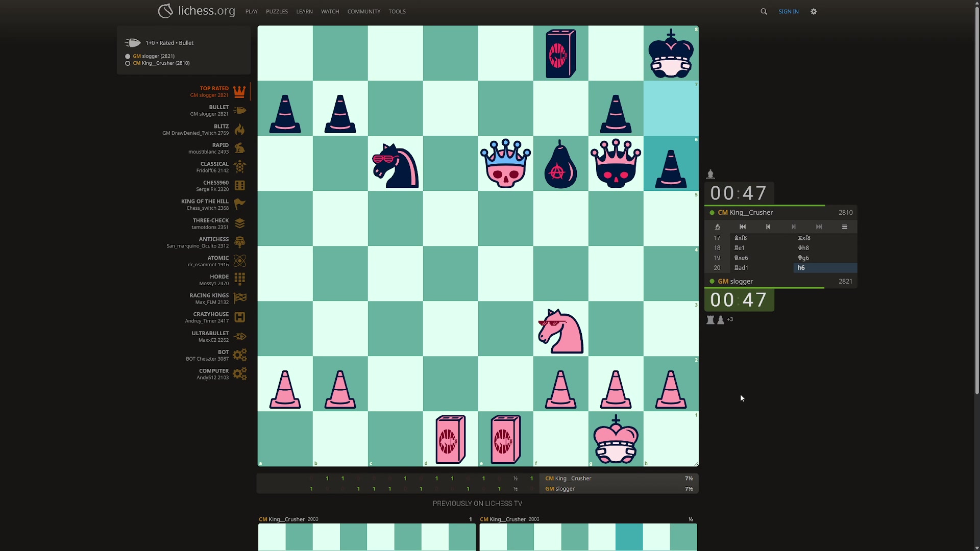Image resolution: width=980 pixels, height=551 pixels.
Task: Click the lichess.org logo
Action: coord(196,11)
